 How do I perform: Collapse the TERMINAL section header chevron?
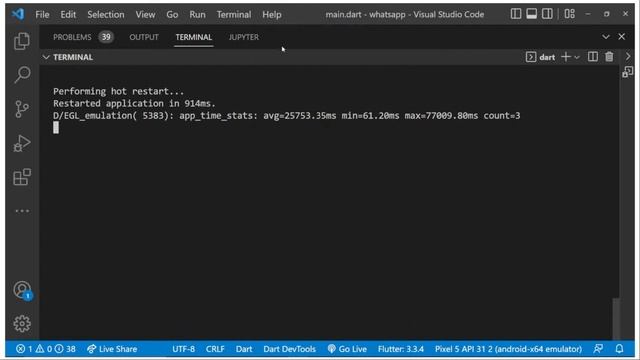click(x=46, y=57)
